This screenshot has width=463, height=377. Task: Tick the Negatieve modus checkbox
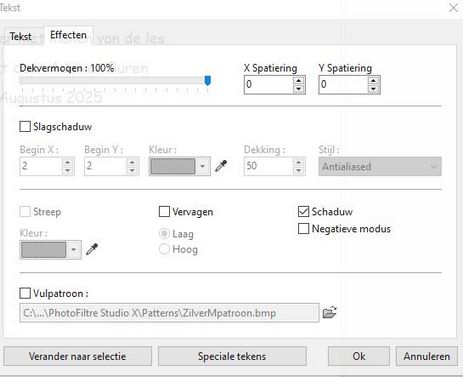click(x=303, y=229)
